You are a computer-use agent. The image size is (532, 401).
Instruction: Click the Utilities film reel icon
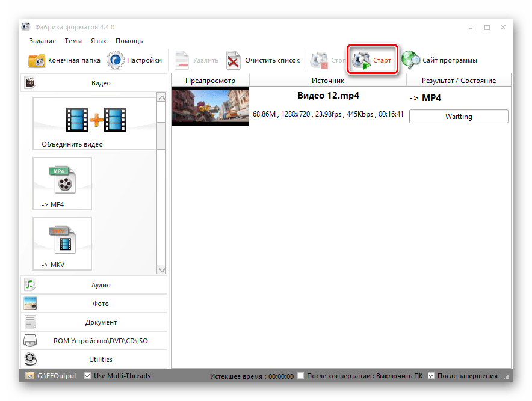coord(30,359)
